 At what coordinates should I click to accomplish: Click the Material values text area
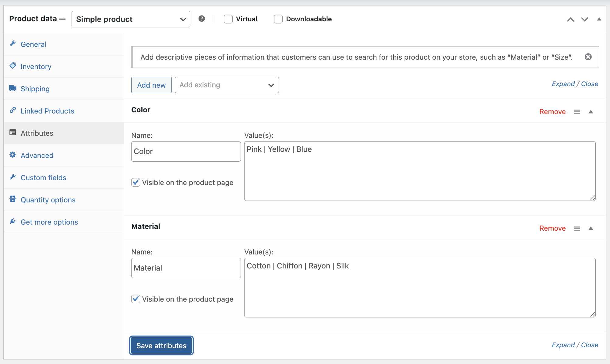click(420, 288)
